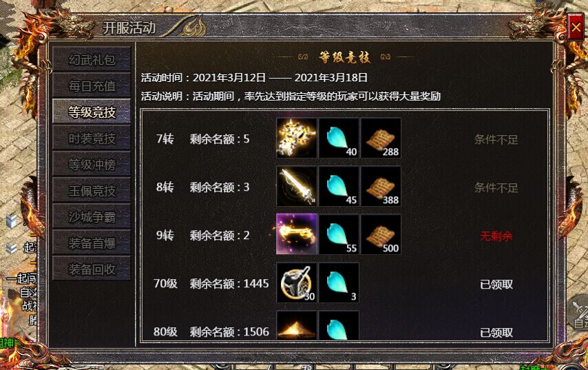
Task: Click the coin pouch reward showing 30
Action: [297, 282]
